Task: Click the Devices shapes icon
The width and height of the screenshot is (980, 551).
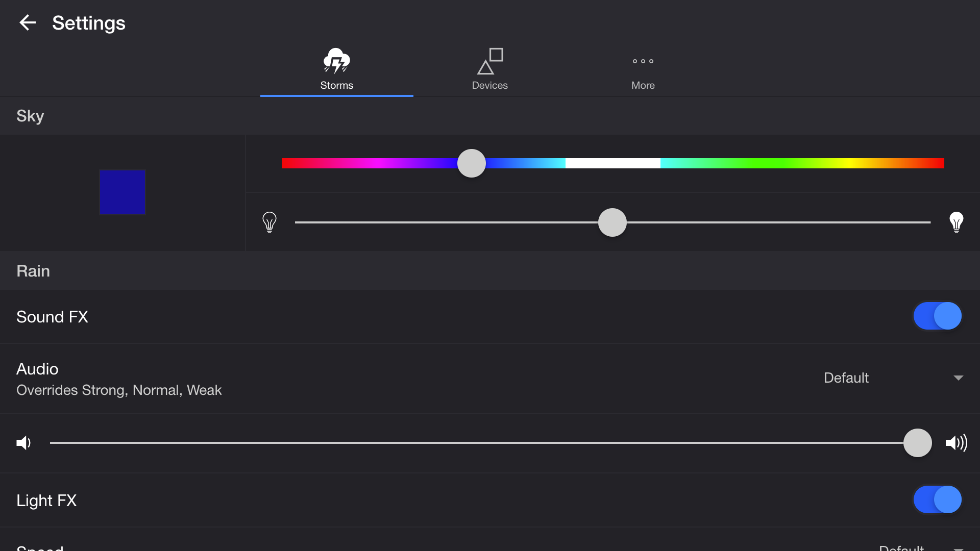Action: 489,61
